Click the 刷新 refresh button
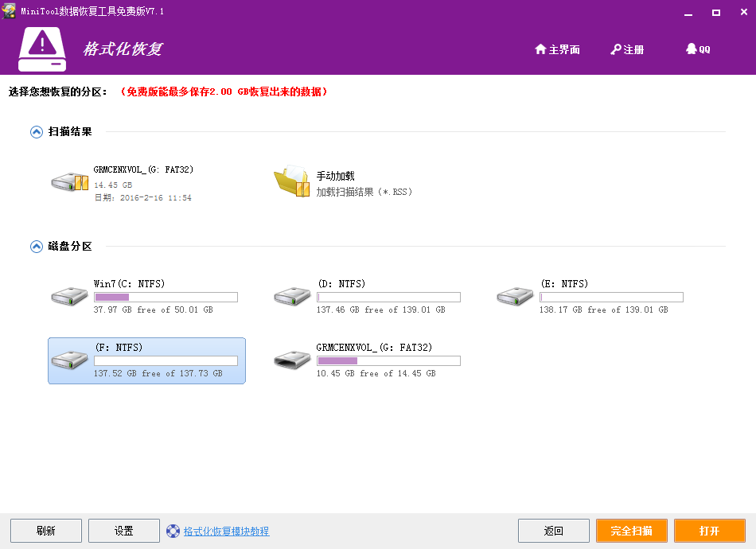Viewport: 756px width, 549px height. (x=46, y=531)
